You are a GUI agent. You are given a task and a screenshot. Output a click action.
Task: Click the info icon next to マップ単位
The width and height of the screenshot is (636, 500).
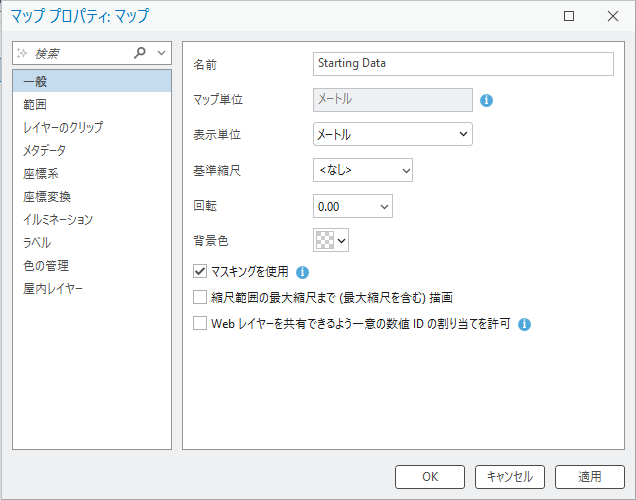coord(487,100)
